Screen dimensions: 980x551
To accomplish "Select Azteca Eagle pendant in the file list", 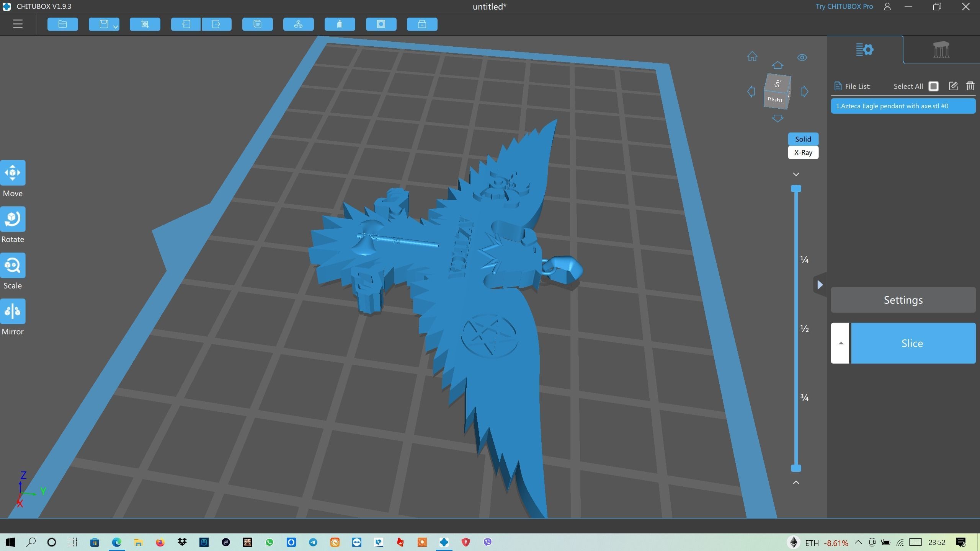I will pyautogui.click(x=903, y=106).
